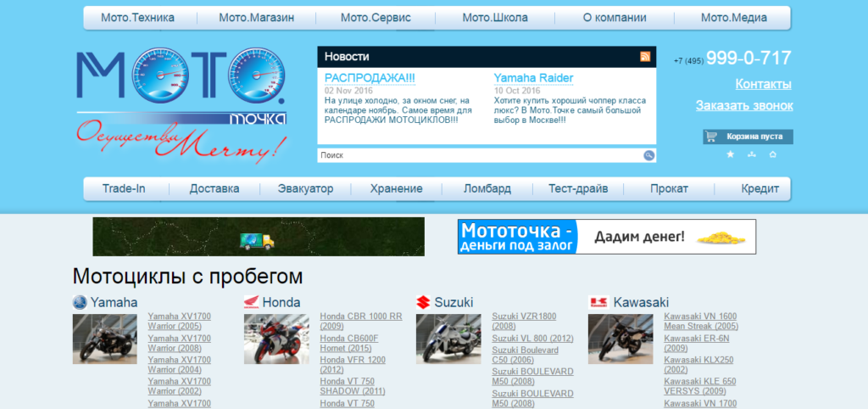Open Yamaha XV1700 Warrior (2005) listing
This screenshot has height=409, width=868.
point(180,322)
